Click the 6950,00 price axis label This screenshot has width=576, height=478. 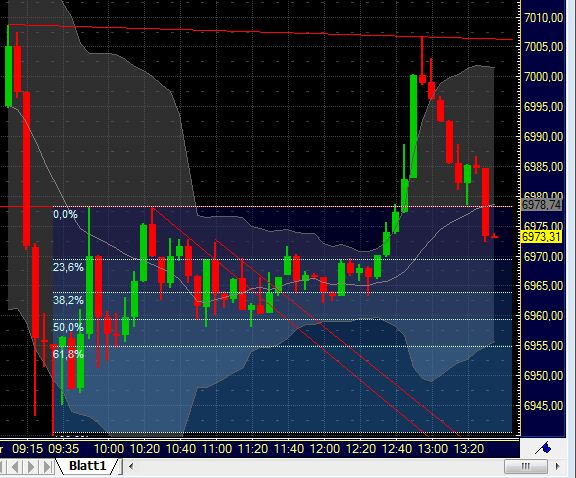[x=543, y=375]
